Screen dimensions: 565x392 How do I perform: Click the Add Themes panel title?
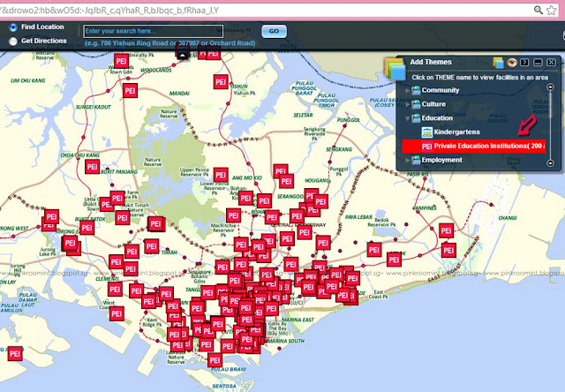[431, 62]
